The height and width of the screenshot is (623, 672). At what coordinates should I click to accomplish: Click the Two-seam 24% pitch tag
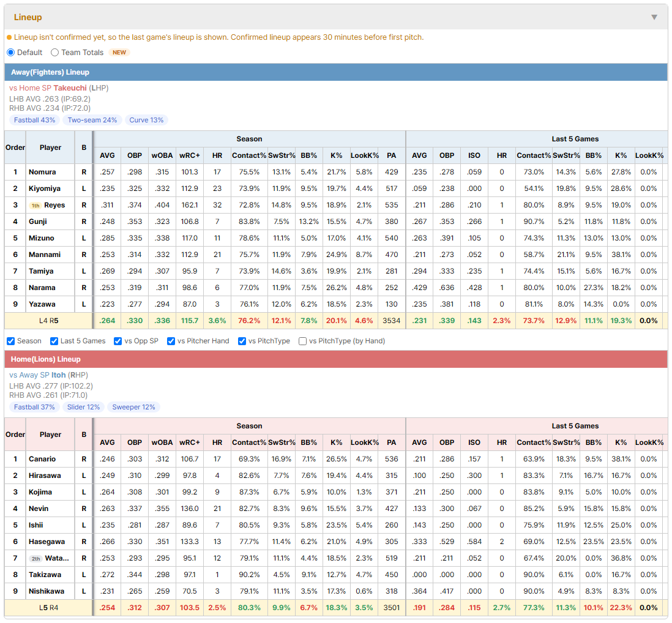(92, 120)
